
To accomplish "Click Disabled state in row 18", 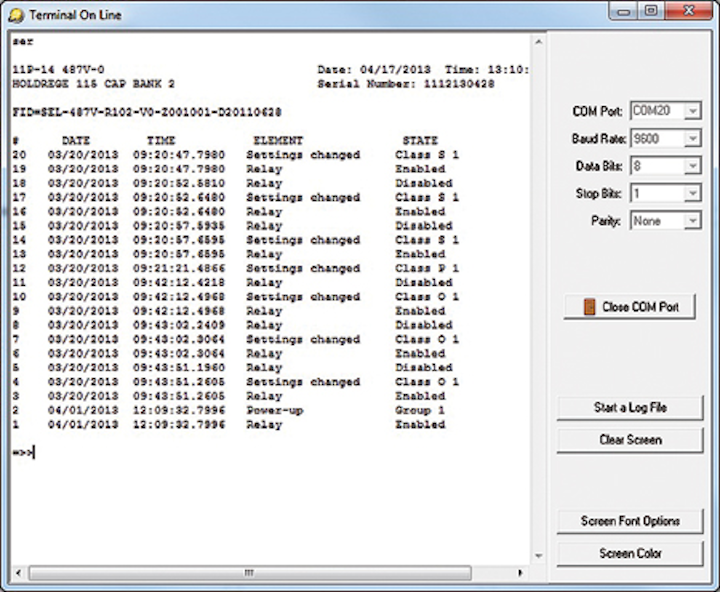I will coord(424,183).
